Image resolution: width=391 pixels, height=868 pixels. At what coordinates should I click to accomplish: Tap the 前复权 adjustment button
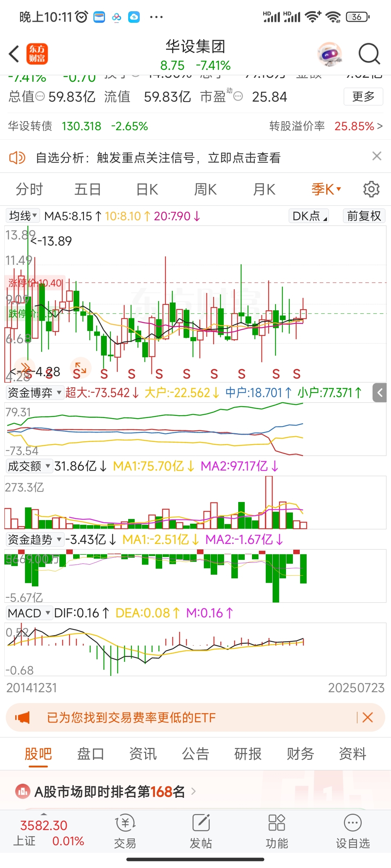[x=364, y=216]
